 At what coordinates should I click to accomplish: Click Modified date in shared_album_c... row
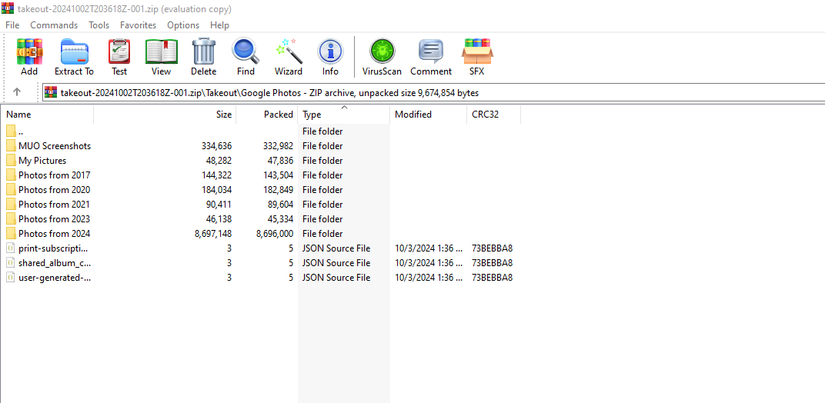pyautogui.click(x=428, y=263)
